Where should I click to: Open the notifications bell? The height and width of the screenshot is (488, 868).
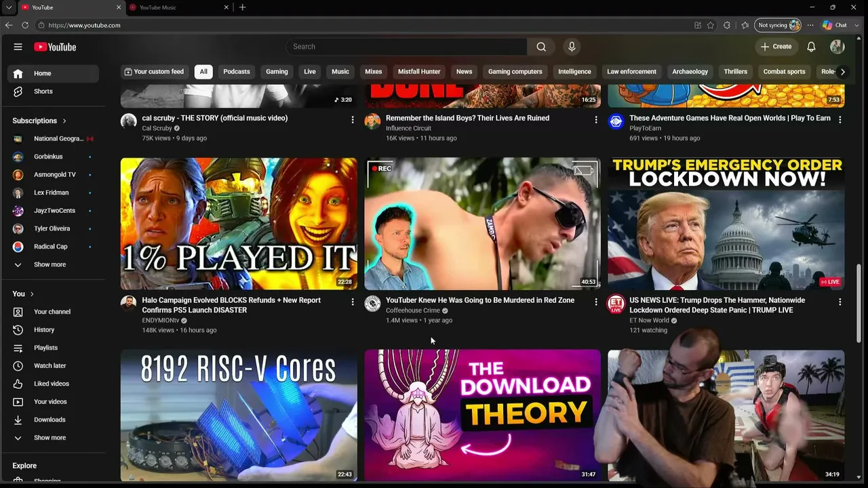pyautogui.click(x=811, y=47)
